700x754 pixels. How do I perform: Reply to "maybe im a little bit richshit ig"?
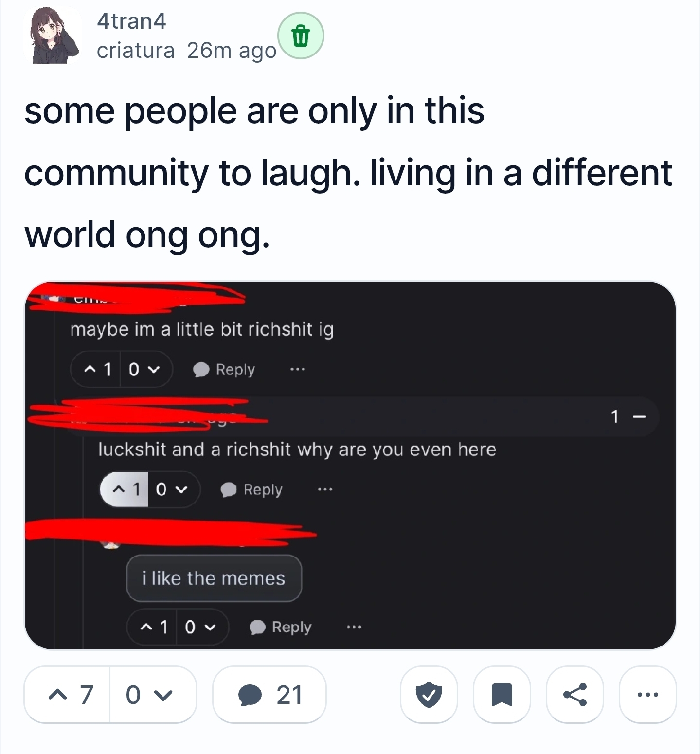click(x=224, y=370)
